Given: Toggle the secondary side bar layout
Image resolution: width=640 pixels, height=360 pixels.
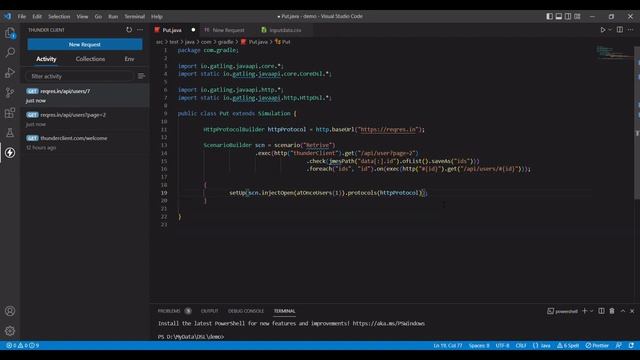Looking at the screenshot, I should 568,16.
